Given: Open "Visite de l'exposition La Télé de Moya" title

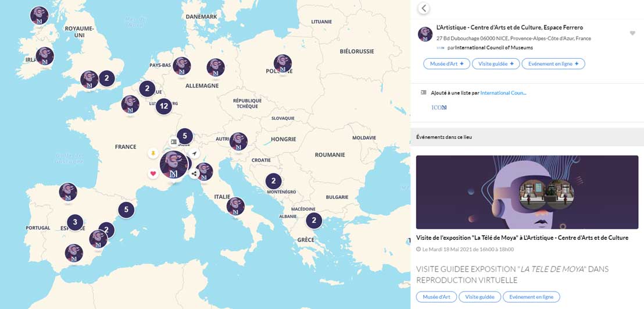Looking at the screenshot, I should [522, 238].
